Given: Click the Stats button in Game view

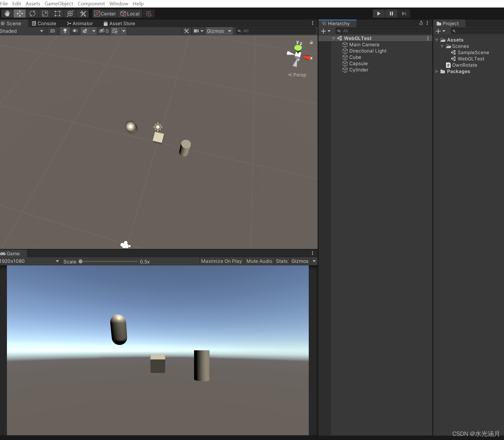Looking at the screenshot, I should (x=281, y=261).
